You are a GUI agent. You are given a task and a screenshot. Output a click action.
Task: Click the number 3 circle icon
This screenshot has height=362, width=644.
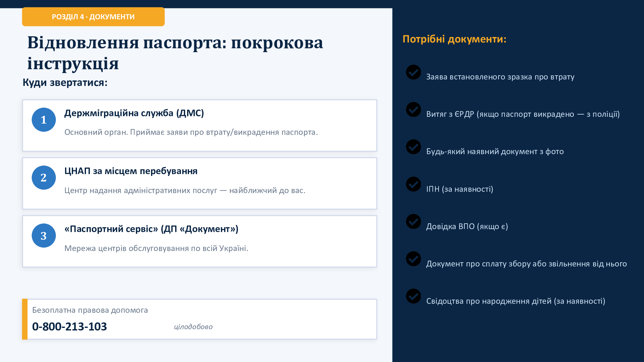point(44,236)
